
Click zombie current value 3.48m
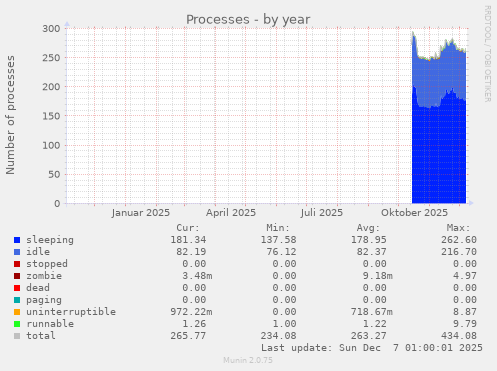click(x=197, y=276)
